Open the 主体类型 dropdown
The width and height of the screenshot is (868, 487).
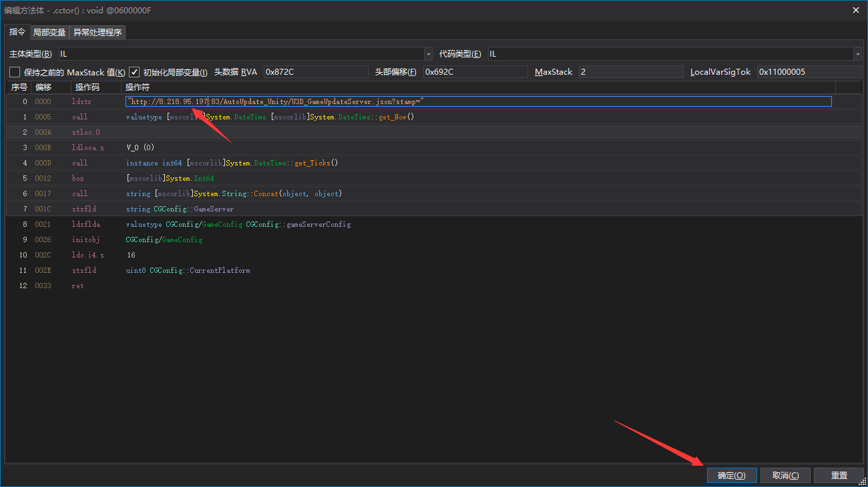coord(428,54)
